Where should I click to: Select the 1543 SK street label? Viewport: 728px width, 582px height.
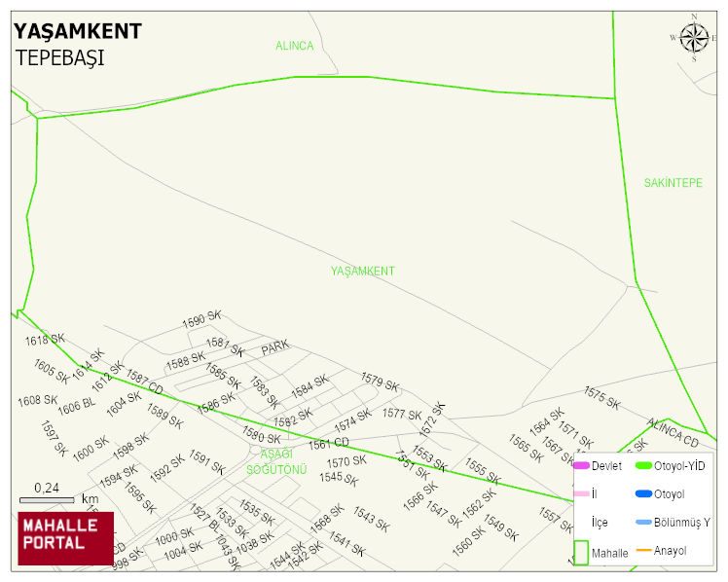tap(372, 520)
